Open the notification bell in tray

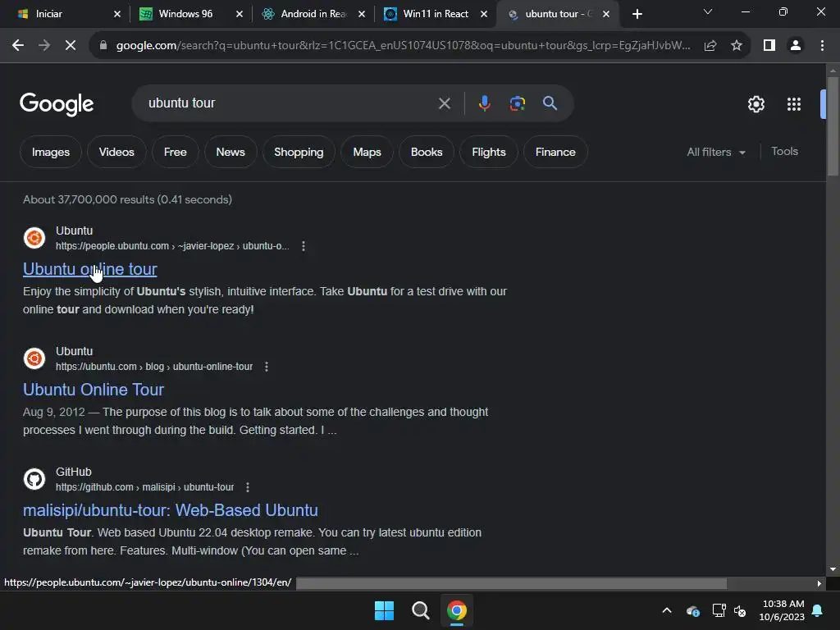click(818, 610)
